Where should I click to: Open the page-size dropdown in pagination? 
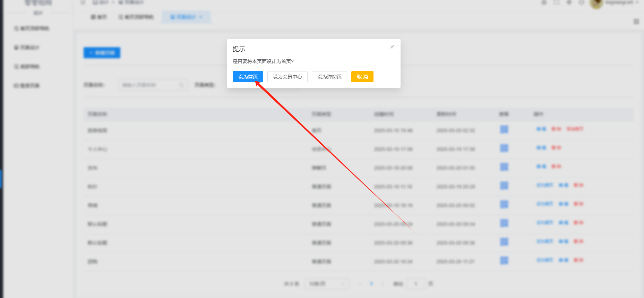[x=327, y=284]
